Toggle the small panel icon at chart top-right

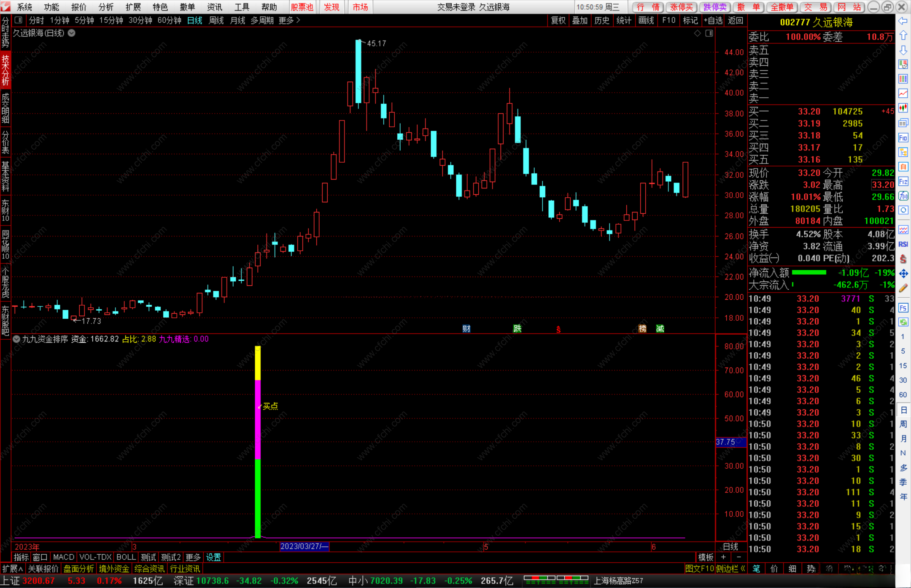(709, 33)
